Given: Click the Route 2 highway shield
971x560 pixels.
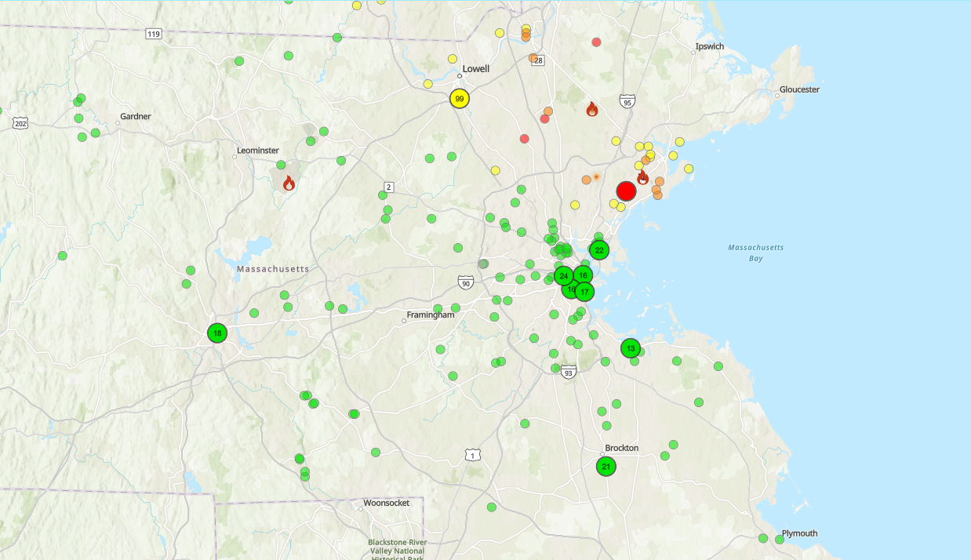Looking at the screenshot, I should (x=389, y=186).
